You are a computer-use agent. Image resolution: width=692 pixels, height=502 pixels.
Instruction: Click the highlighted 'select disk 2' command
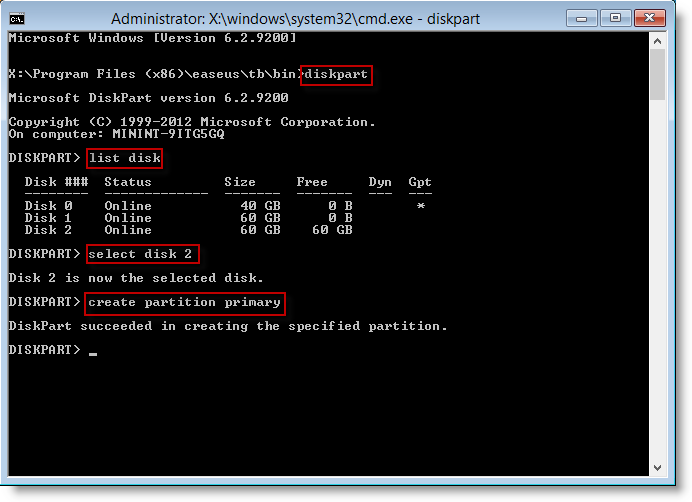142,254
